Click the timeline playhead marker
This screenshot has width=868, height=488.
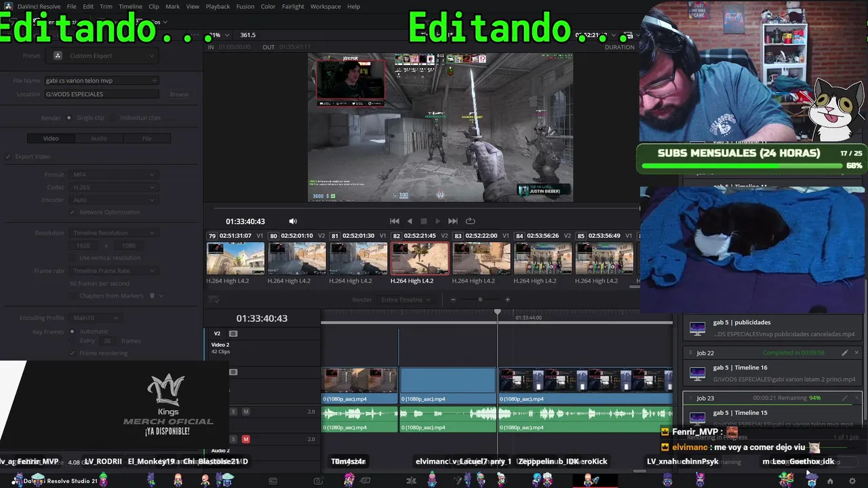point(497,312)
